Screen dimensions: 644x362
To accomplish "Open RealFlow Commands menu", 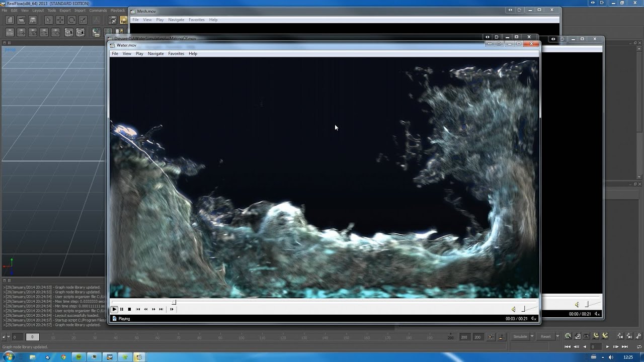I will [98, 11].
